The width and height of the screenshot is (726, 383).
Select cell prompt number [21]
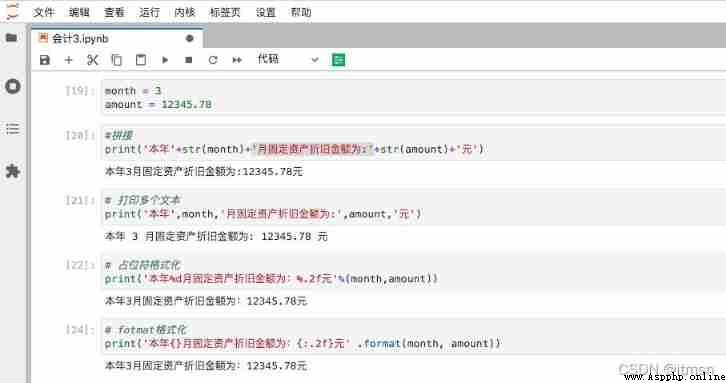pos(80,200)
